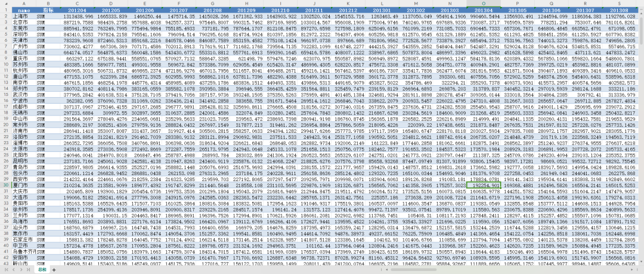Select column K header
644x274 pixels.
(x=348, y=3)
